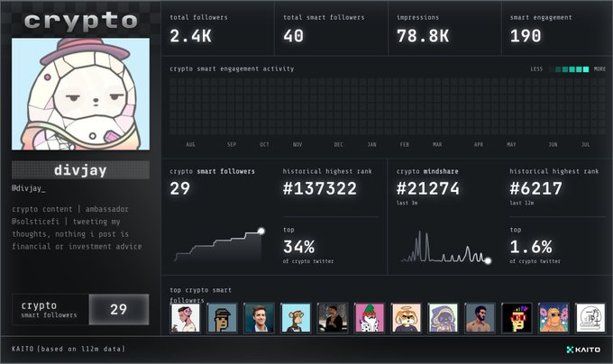Select the sketched person with glasses follower avatar

(186, 318)
